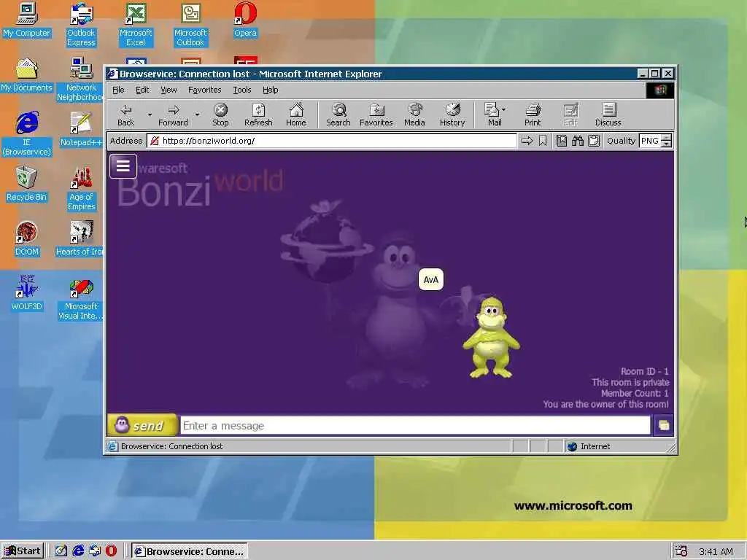Click the Mail toolbar icon
Image resolution: width=747 pixels, height=560 pixels.
click(492, 114)
